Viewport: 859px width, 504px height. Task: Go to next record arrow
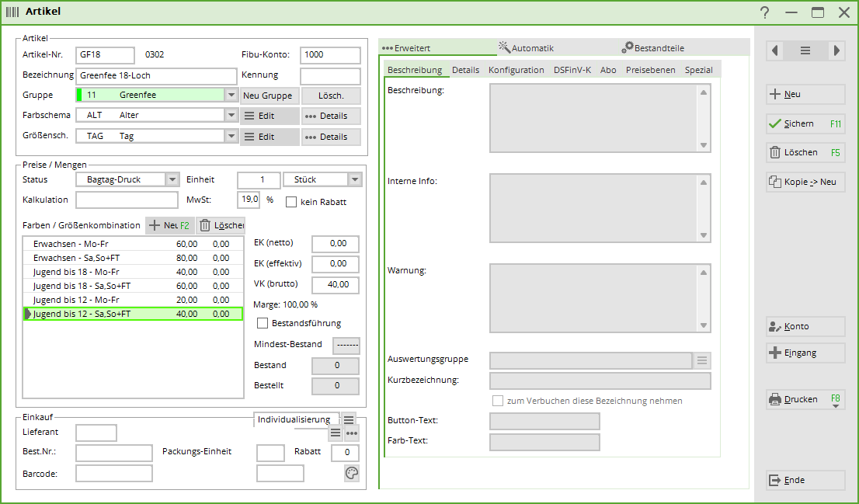(x=836, y=50)
